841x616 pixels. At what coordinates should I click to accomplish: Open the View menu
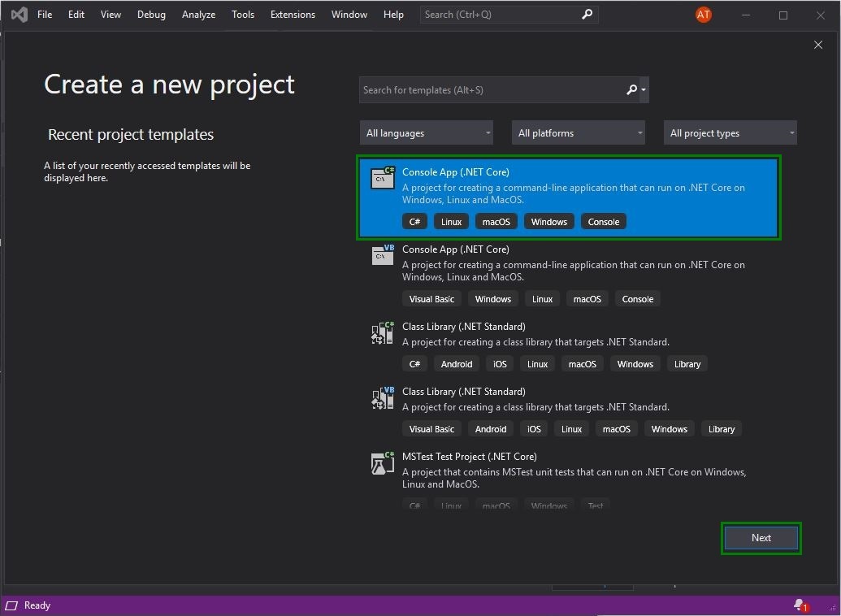click(111, 15)
